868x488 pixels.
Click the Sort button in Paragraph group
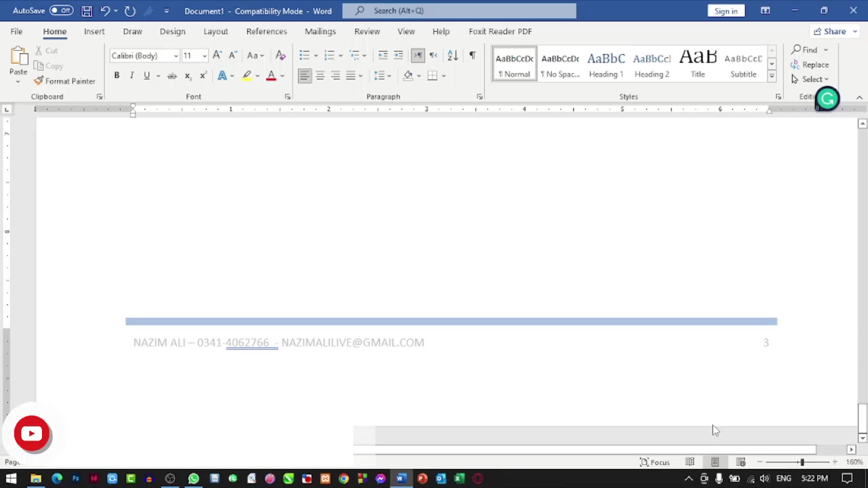[x=452, y=55]
